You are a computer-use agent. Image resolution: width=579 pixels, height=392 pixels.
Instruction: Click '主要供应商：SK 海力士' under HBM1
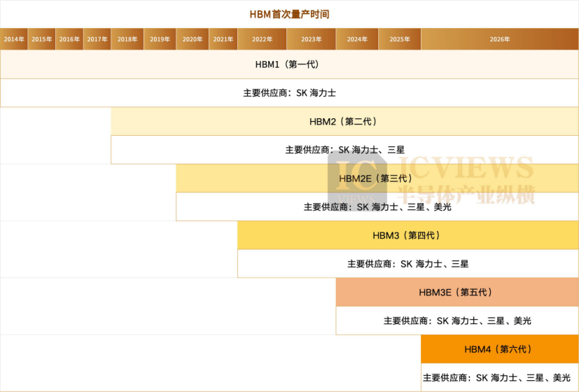[289, 92]
